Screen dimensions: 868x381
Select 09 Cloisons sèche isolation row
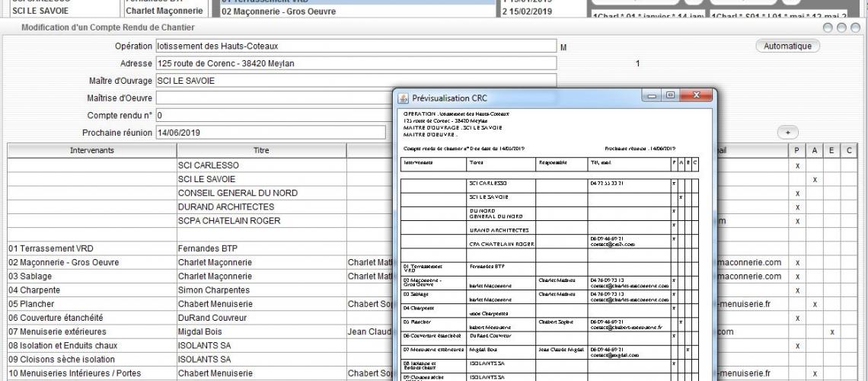tap(92, 360)
